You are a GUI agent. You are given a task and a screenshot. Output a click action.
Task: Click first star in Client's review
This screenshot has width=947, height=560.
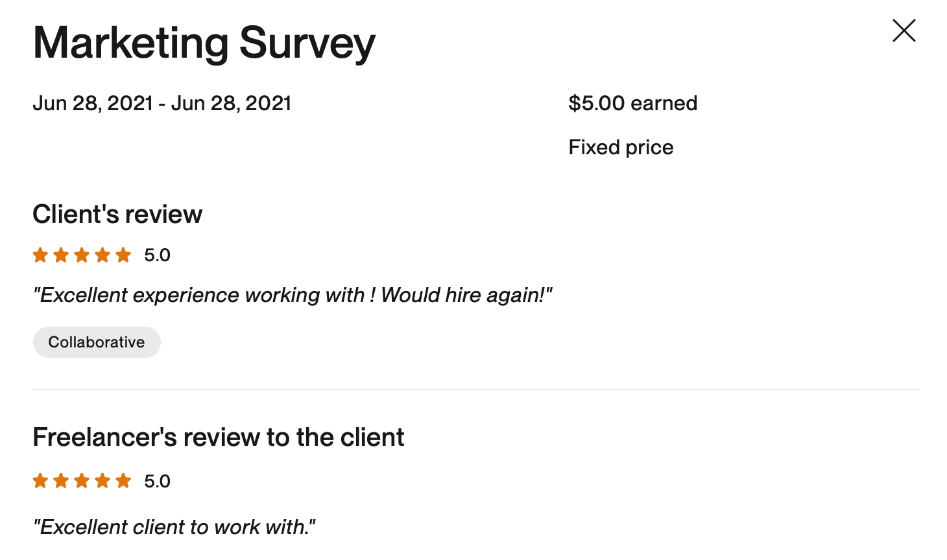(x=40, y=255)
